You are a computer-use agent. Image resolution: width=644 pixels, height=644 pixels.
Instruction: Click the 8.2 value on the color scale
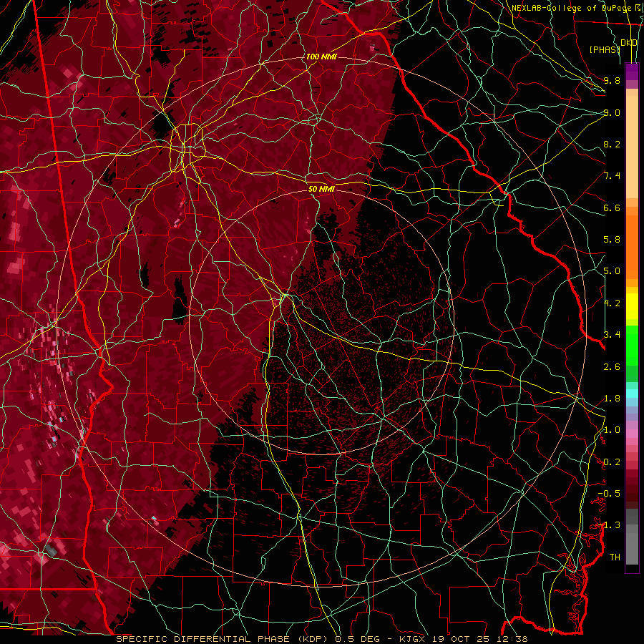(x=612, y=144)
